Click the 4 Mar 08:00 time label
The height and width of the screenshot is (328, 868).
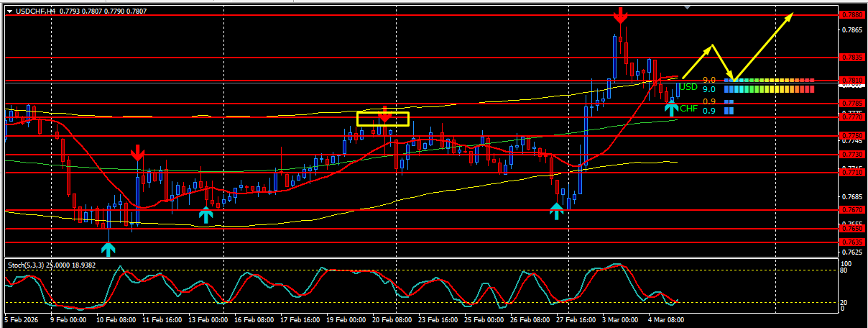click(x=666, y=319)
